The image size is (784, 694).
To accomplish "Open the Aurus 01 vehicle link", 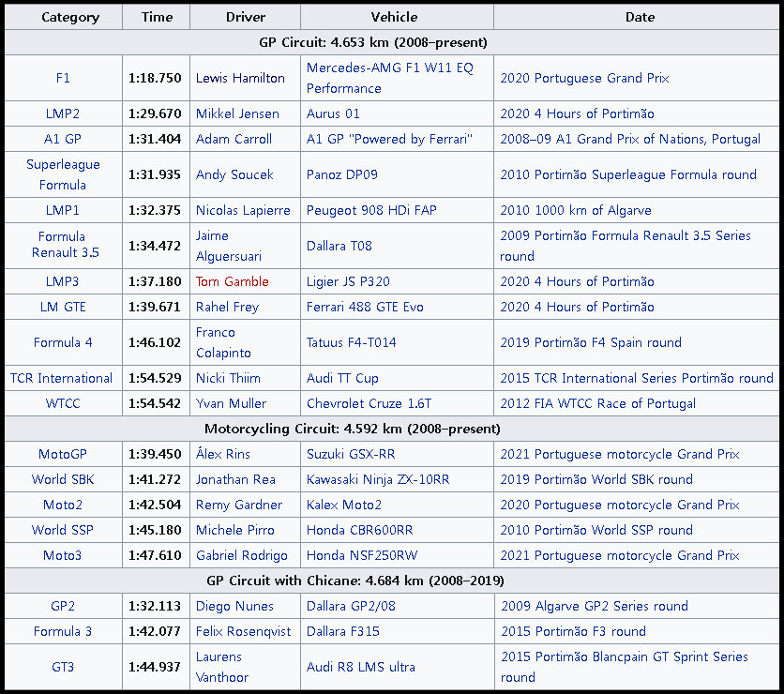I will pos(333,113).
